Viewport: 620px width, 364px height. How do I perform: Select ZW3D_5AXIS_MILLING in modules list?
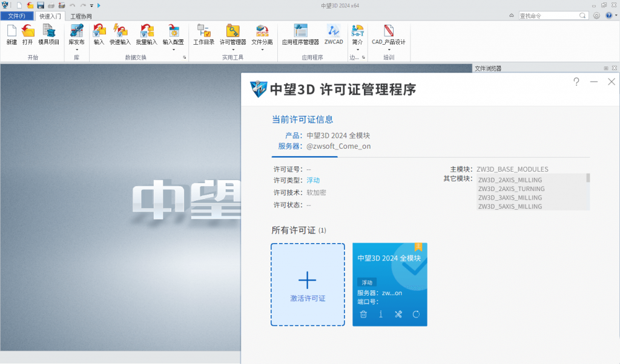pos(510,206)
